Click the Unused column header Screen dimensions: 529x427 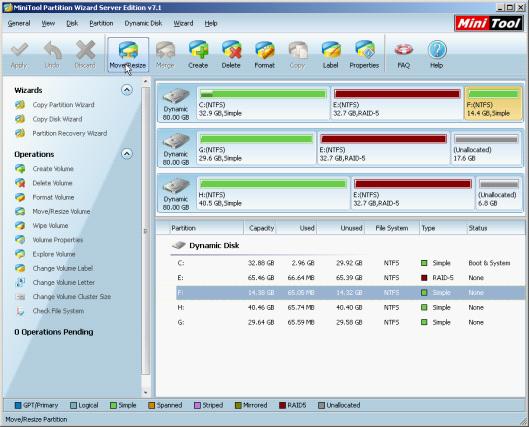(341, 228)
